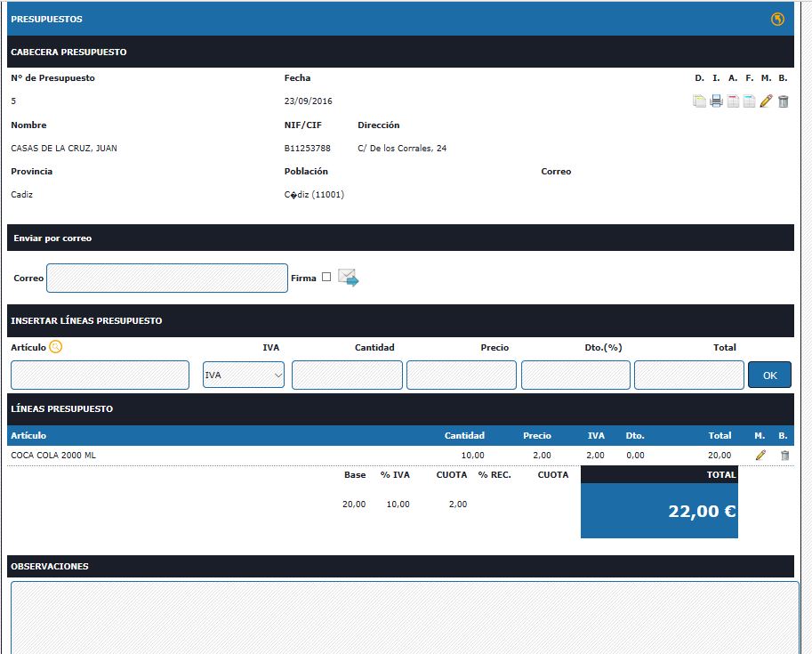812x654 pixels.
Task: Open the IVA dropdown
Action: point(243,375)
